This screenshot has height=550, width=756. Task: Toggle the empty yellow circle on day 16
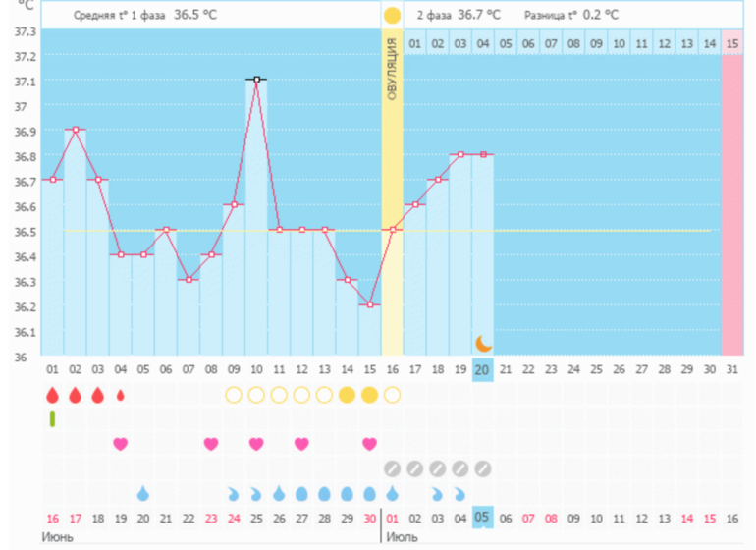(x=392, y=395)
